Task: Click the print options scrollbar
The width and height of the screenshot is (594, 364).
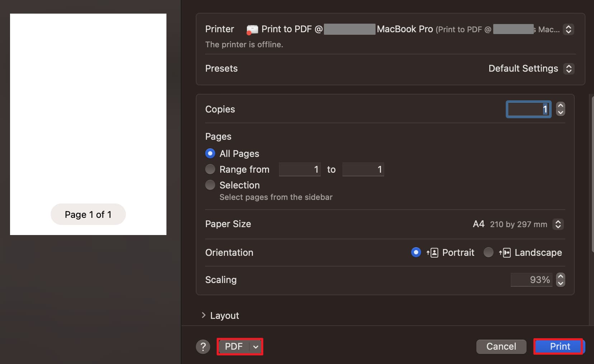Action: coord(592,174)
